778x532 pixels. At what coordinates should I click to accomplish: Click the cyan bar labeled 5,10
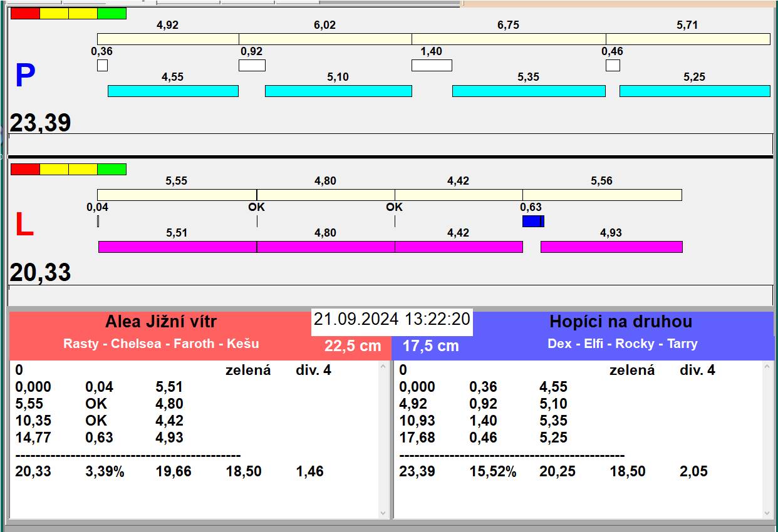(338, 91)
